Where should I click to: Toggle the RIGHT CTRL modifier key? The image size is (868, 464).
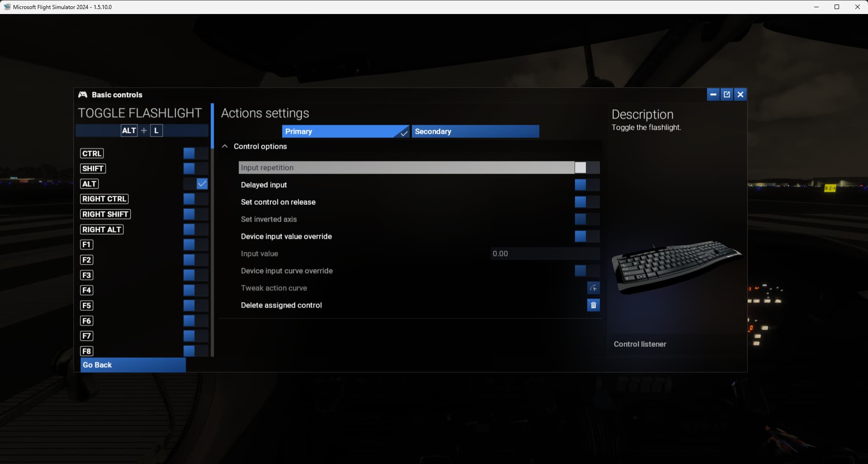tap(196, 199)
